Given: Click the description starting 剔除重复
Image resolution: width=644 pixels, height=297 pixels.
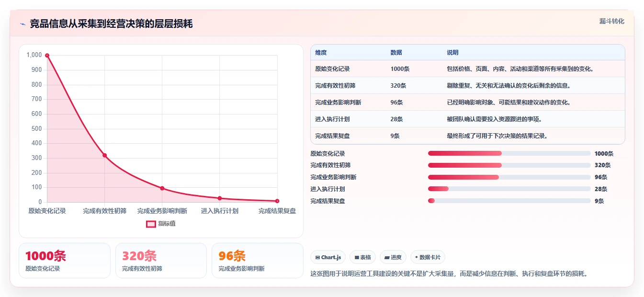Looking at the screenshot, I should tap(508, 86).
